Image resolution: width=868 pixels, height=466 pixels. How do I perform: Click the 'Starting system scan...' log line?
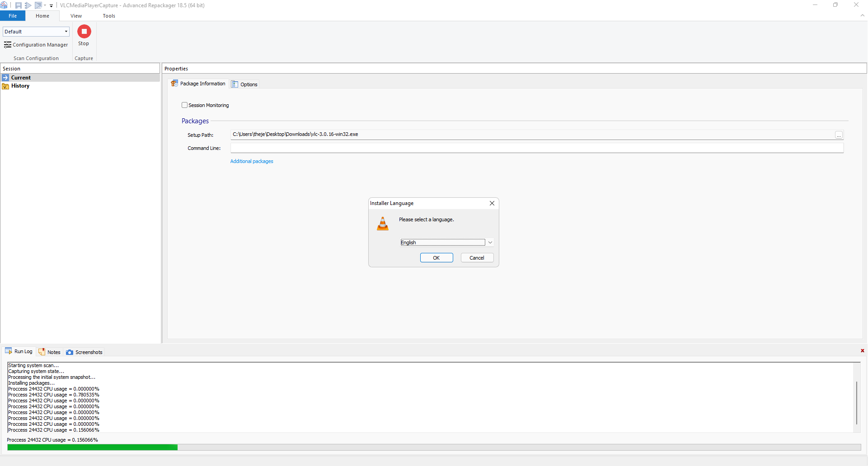[33, 365]
